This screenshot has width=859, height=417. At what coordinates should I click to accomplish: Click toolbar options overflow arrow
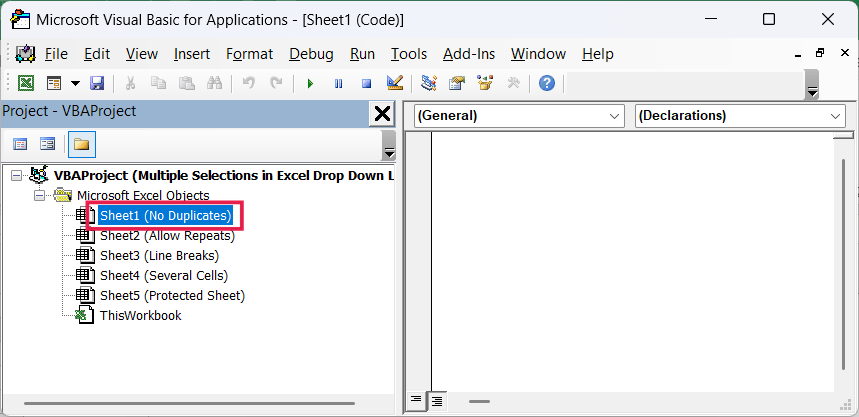(x=812, y=92)
